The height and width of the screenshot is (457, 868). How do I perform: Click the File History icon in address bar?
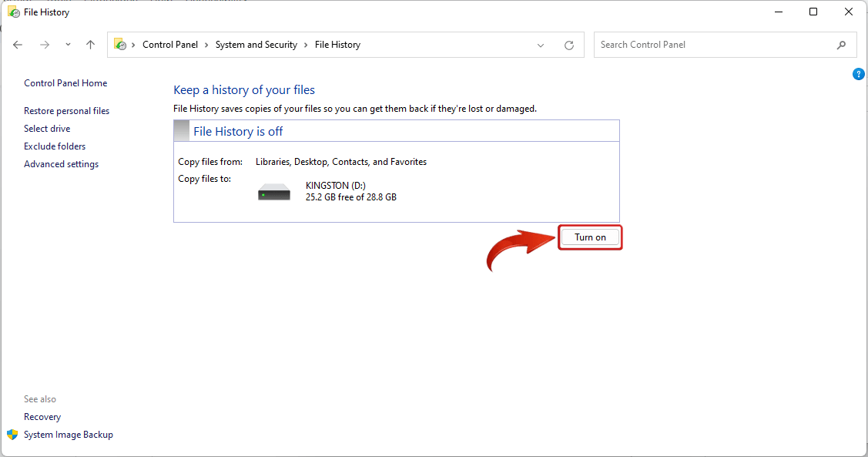tap(119, 44)
